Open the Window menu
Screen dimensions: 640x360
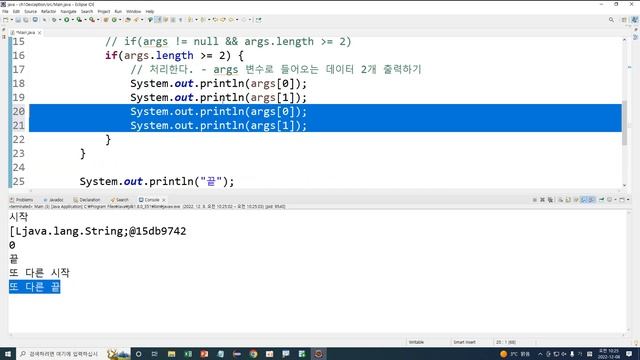133,11
